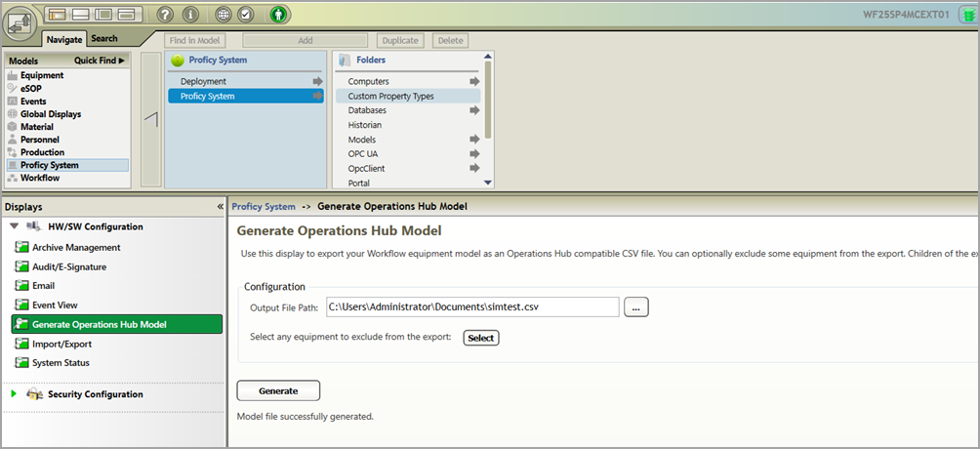
Task: Expand Computers folder arrow
Action: point(475,81)
